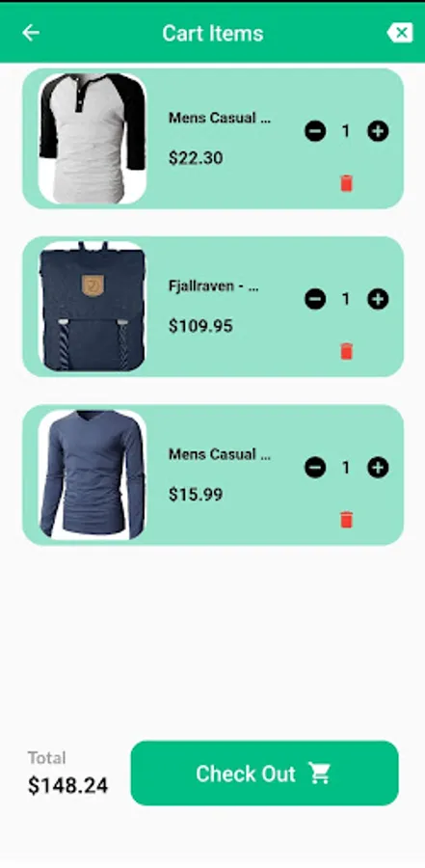Decrease quantity of the Fjallraven backpack
Screen dimensions: 425x868
(x=315, y=300)
